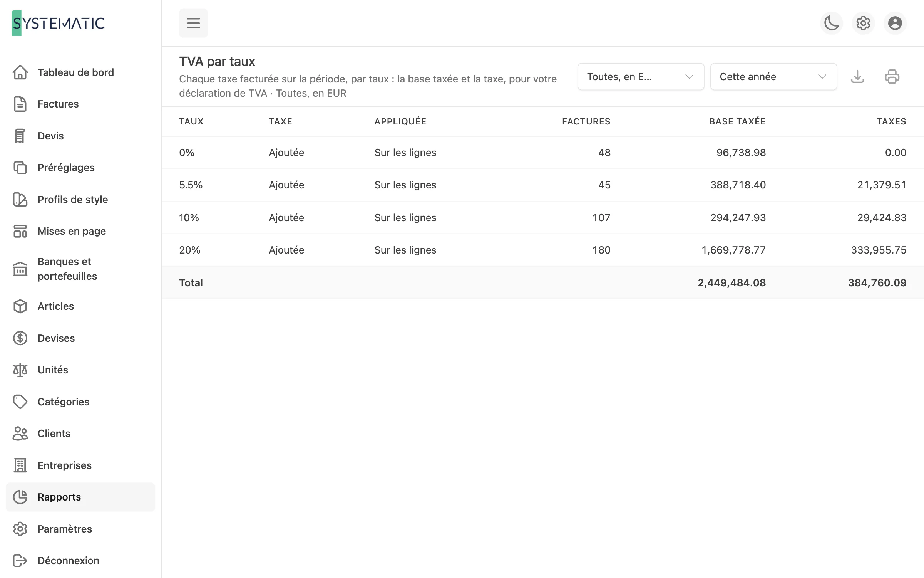Screen dimensions: 924x578
Task: Open Paramètres in the sidebar
Action: [x=80, y=529]
